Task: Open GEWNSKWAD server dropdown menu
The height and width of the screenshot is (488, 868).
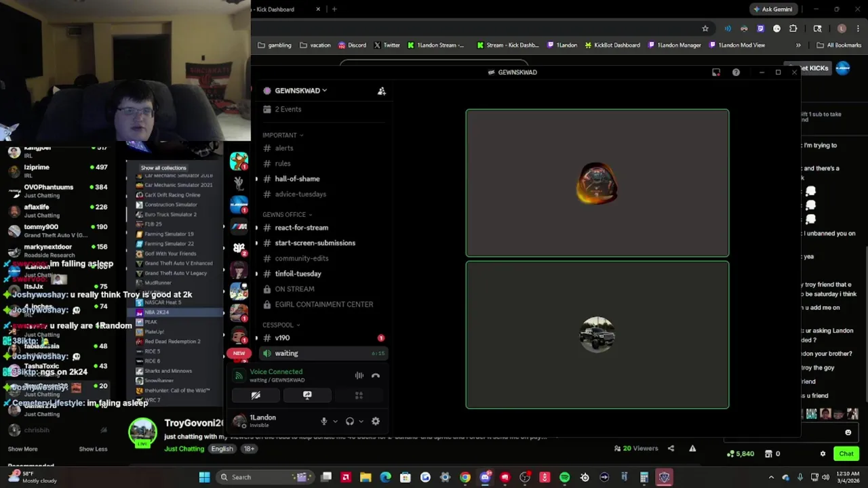Action: [301, 90]
